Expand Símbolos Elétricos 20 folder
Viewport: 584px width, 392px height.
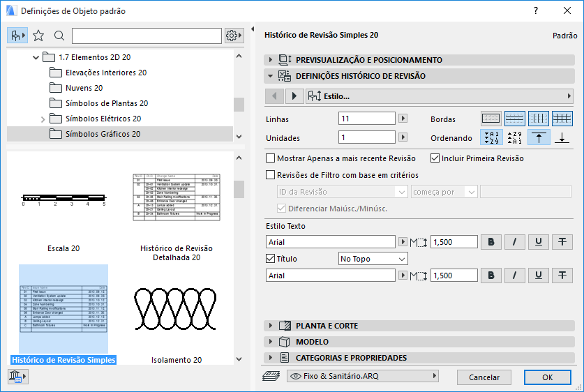43,119
